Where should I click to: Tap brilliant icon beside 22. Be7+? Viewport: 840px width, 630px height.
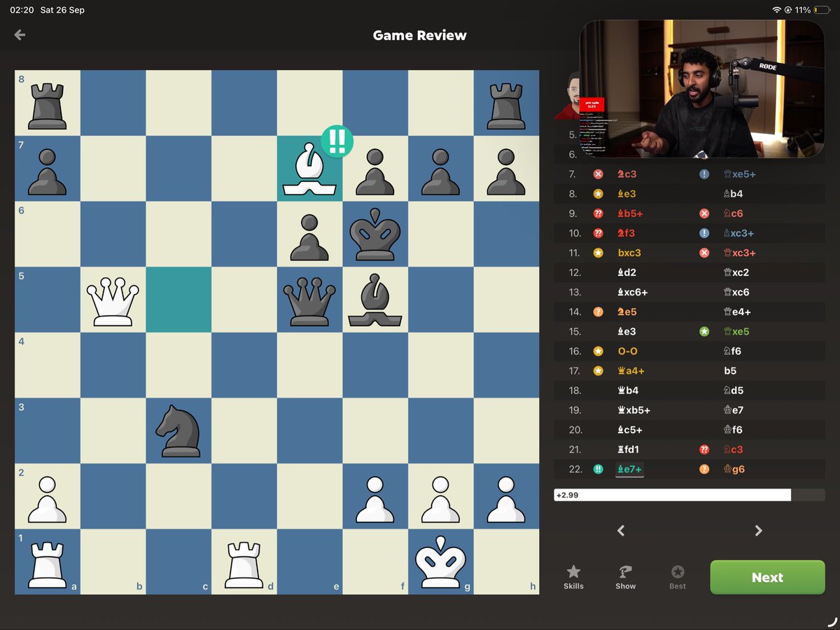click(598, 469)
